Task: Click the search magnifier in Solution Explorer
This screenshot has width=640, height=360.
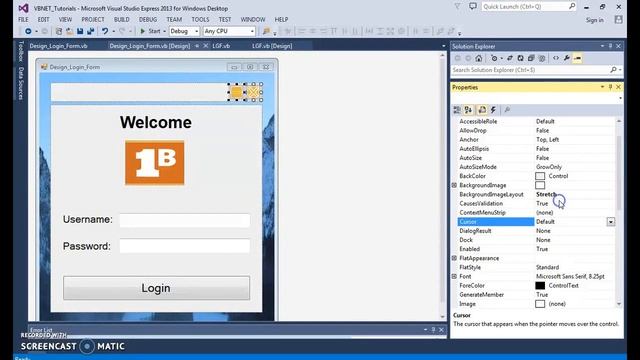Action: [x=613, y=70]
